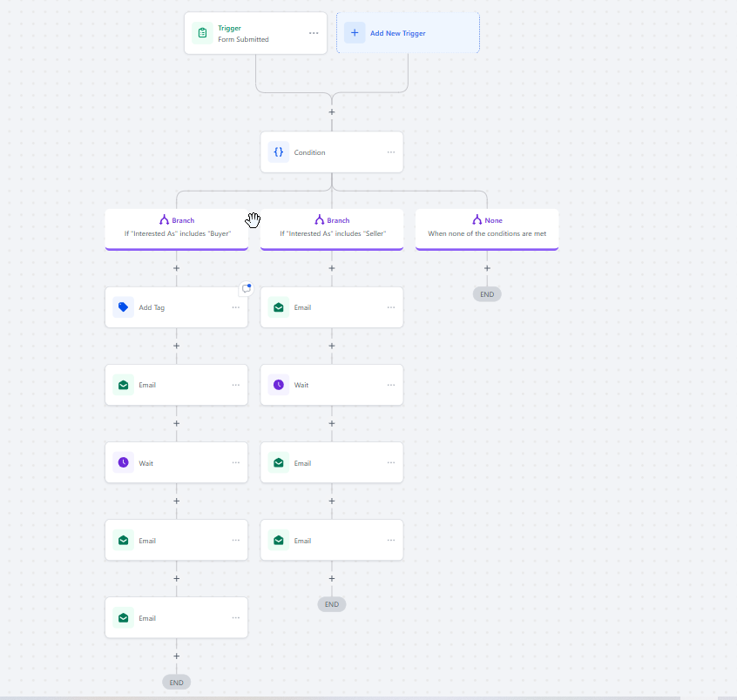Click the curly-braces icon on the Condition node
This screenshot has height=700, width=737.
tap(278, 151)
